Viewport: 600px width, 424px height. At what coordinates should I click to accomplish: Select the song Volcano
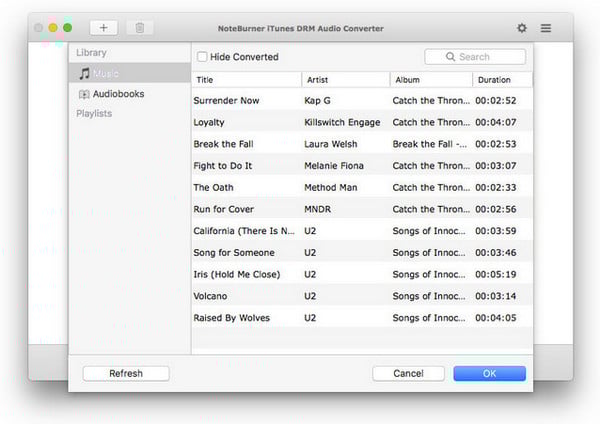[x=210, y=296]
